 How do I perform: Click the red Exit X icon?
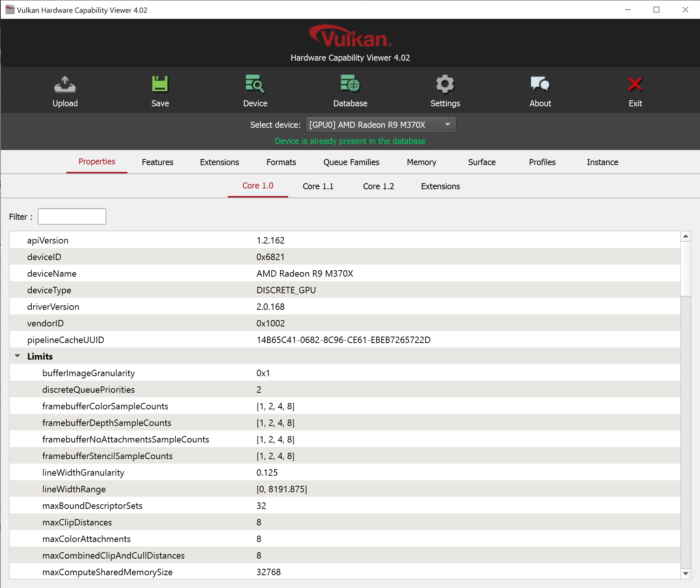pos(635,84)
